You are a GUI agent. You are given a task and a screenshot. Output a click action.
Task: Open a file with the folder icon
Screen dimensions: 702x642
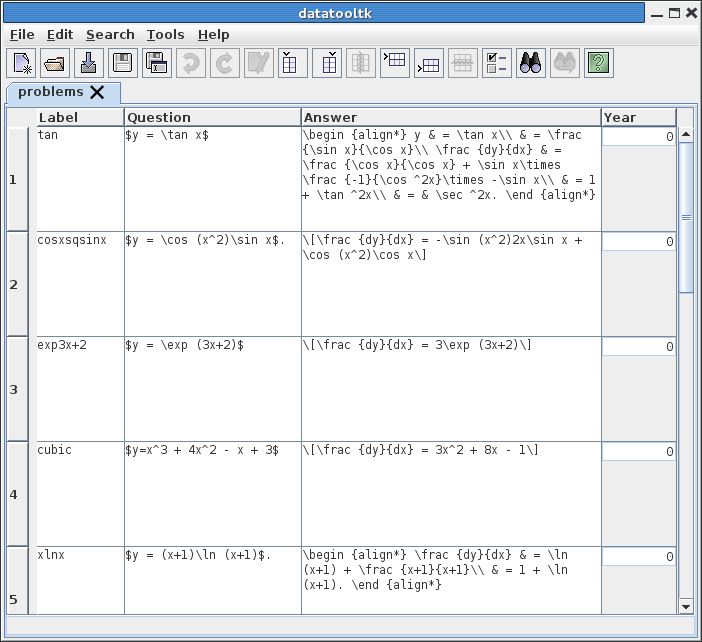[56, 63]
